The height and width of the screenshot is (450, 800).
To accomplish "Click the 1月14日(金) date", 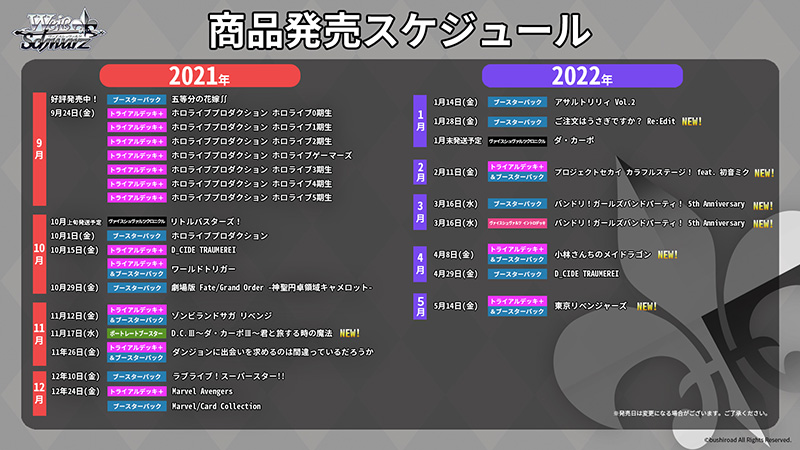I will [x=456, y=102].
